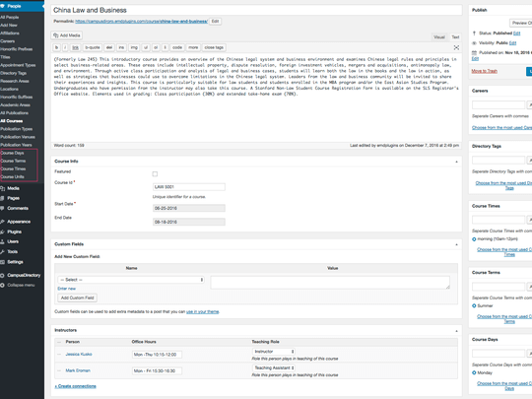The height and width of the screenshot is (399, 532).
Task: Click 'use in your theme' link
Action: coord(203,311)
